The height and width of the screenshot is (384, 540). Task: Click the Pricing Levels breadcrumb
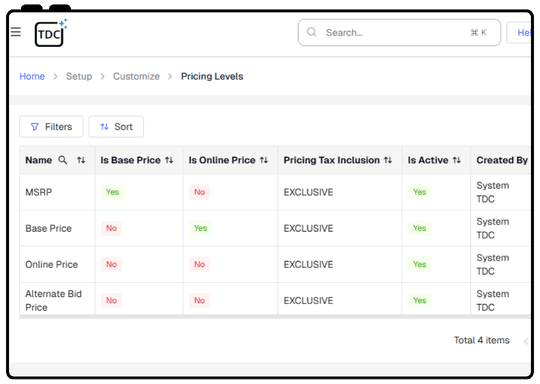pyautogui.click(x=212, y=76)
